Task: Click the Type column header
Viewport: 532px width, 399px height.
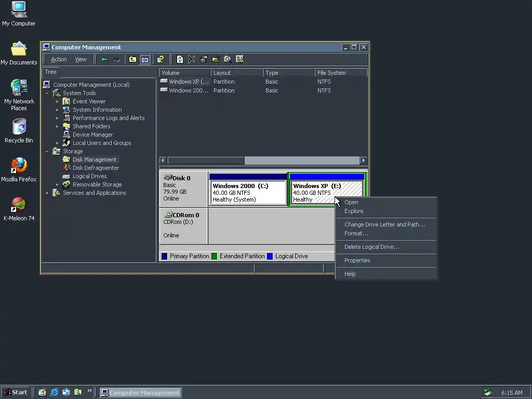Action: coord(289,73)
